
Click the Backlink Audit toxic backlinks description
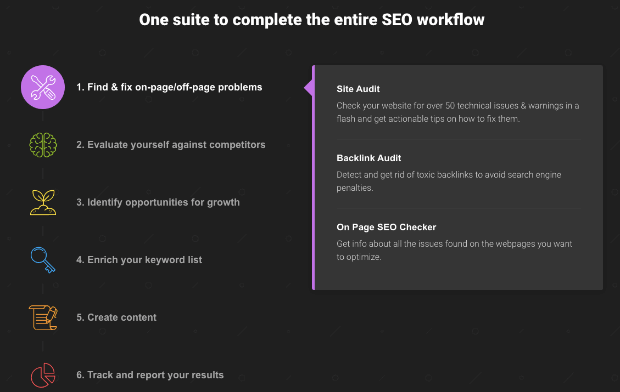[x=448, y=181]
